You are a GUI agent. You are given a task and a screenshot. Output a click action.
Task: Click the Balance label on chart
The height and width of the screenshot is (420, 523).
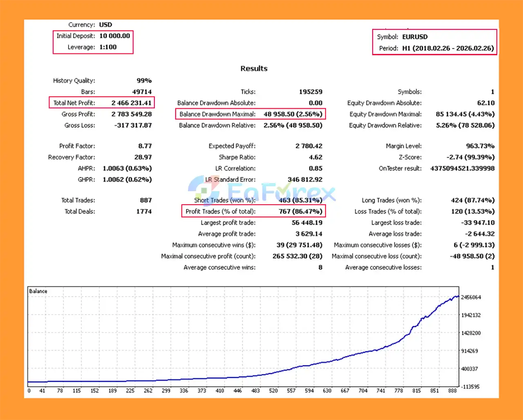pos(38,291)
